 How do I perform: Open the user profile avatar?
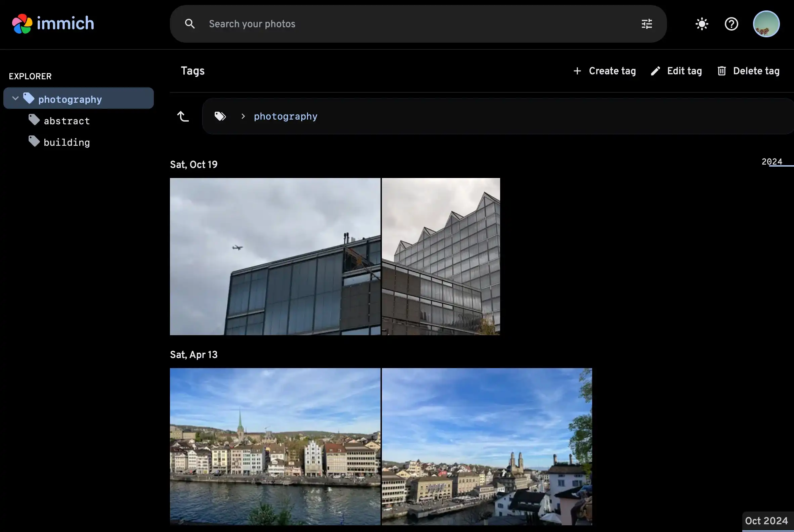point(766,24)
